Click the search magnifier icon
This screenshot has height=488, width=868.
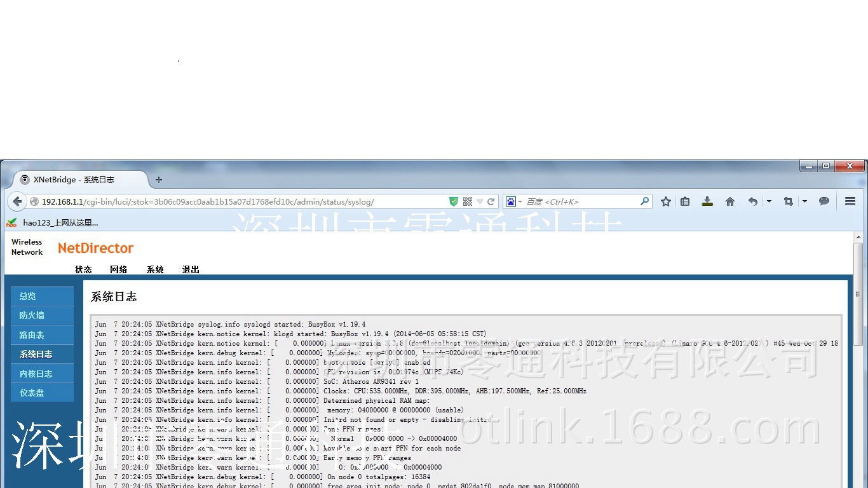point(645,201)
